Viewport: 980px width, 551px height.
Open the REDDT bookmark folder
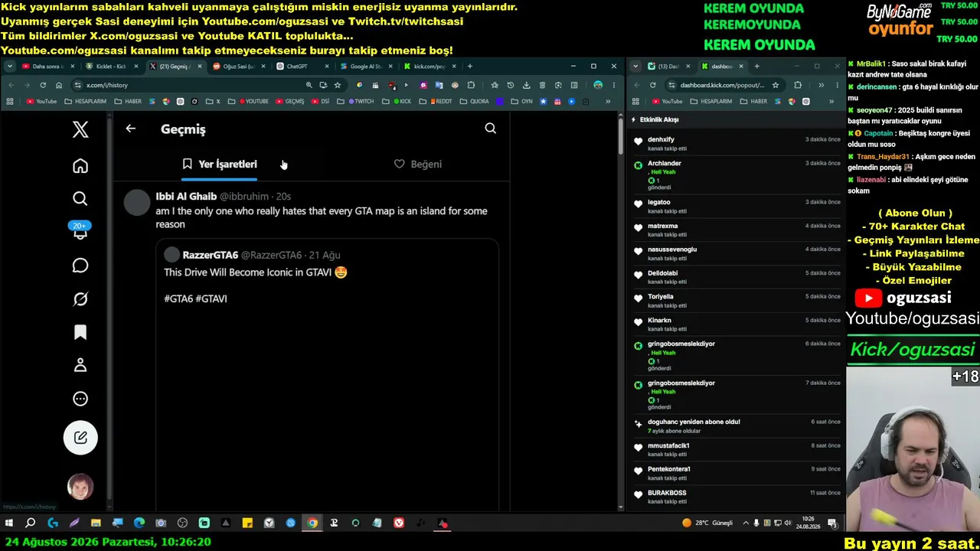436,101
